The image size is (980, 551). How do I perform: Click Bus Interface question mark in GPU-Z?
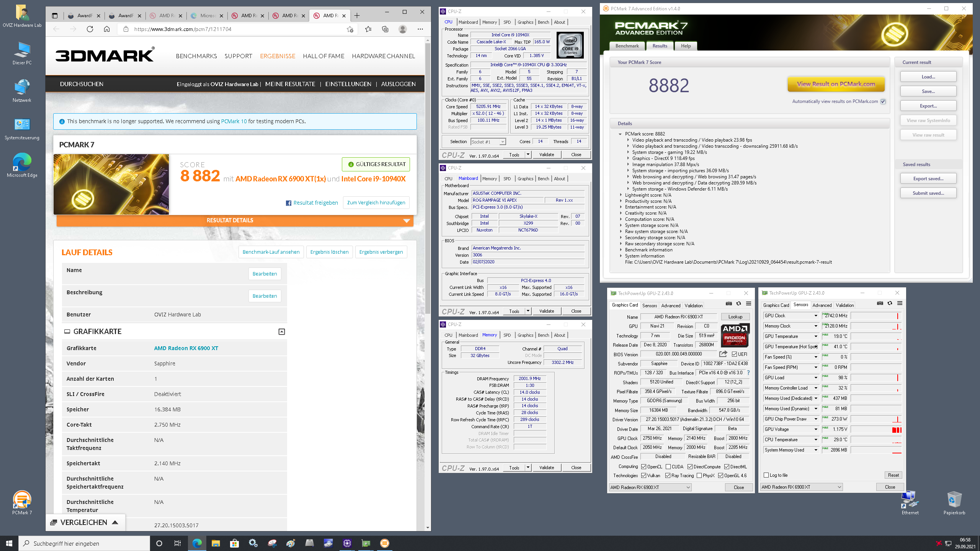(748, 373)
